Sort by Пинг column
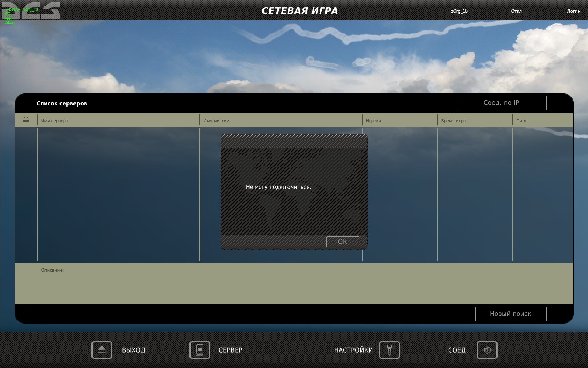The width and height of the screenshot is (588, 368). (x=521, y=121)
